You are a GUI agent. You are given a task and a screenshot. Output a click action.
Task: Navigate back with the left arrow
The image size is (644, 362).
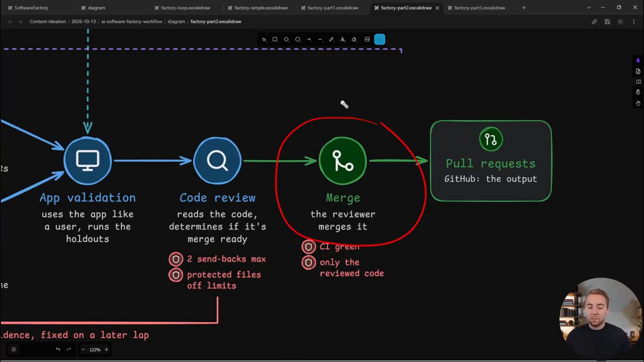10,22
